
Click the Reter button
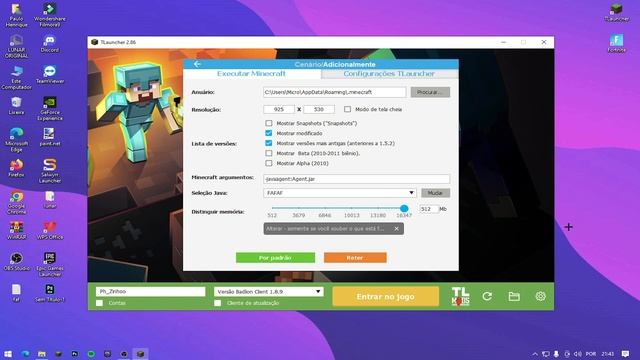click(355, 258)
